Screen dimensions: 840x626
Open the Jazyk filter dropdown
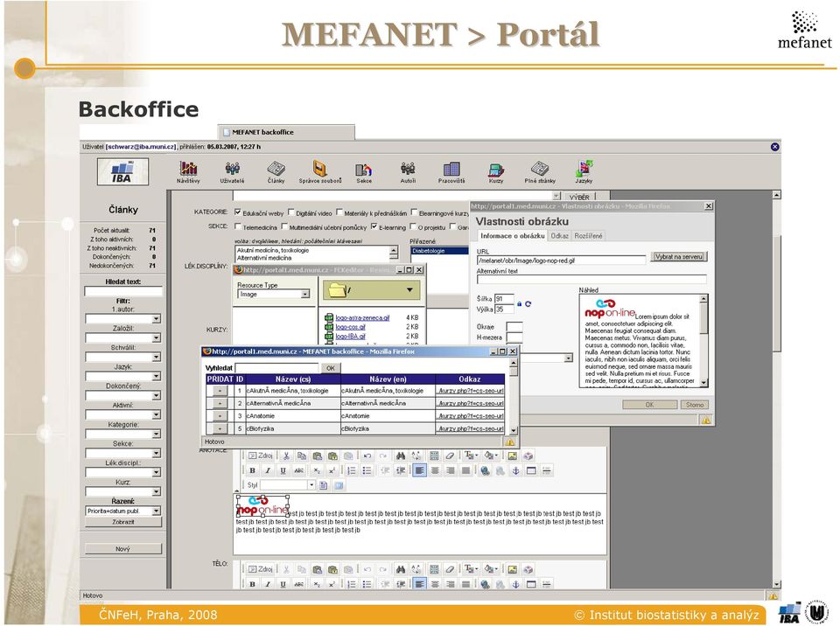156,377
